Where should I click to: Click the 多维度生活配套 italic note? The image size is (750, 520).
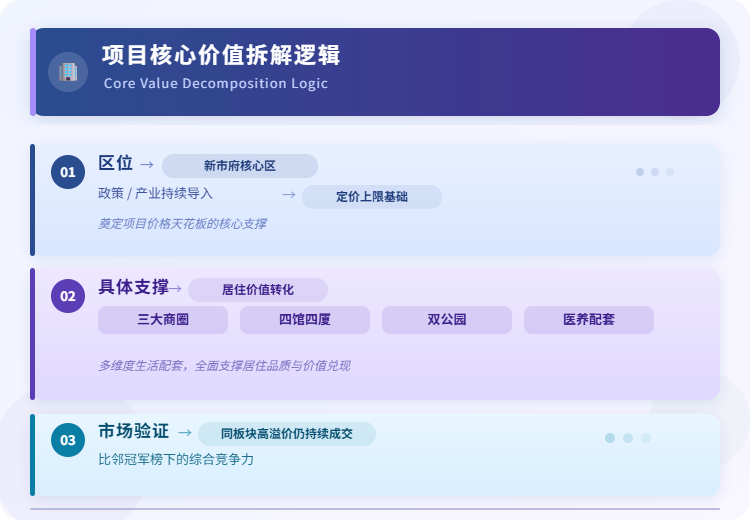[x=224, y=366]
